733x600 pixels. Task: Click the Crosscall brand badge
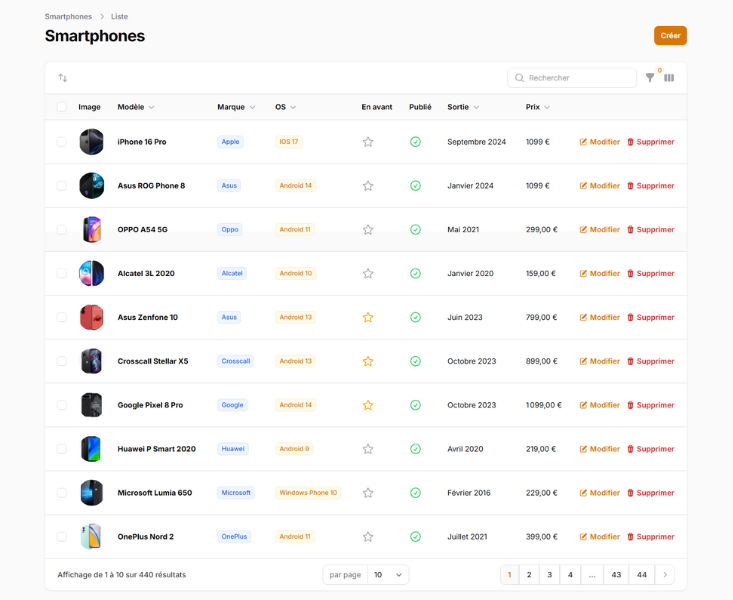coord(236,361)
